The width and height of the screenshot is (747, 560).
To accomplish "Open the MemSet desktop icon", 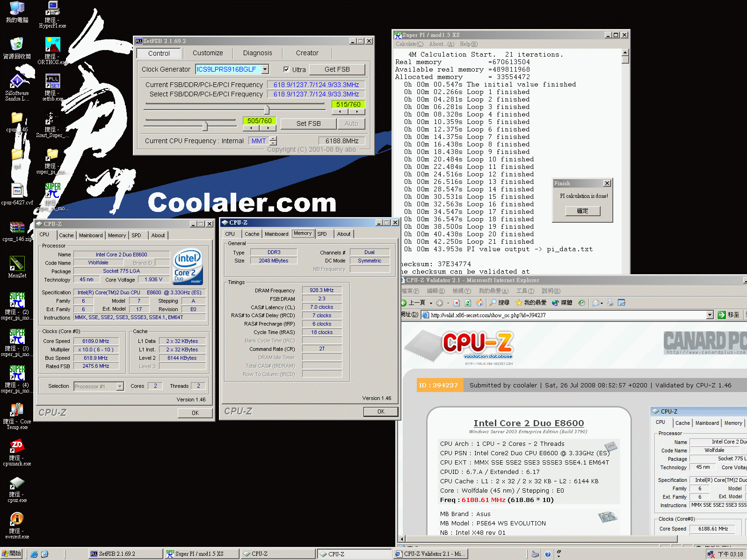I will click(x=17, y=267).
